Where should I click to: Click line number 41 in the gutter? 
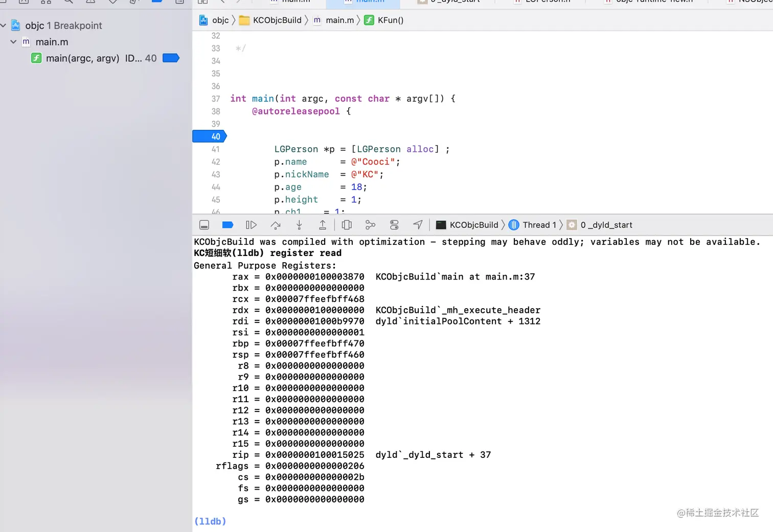(x=216, y=149)
